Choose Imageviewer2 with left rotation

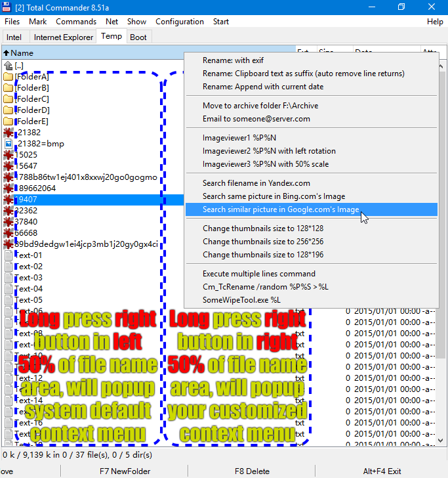coord(312,151)
